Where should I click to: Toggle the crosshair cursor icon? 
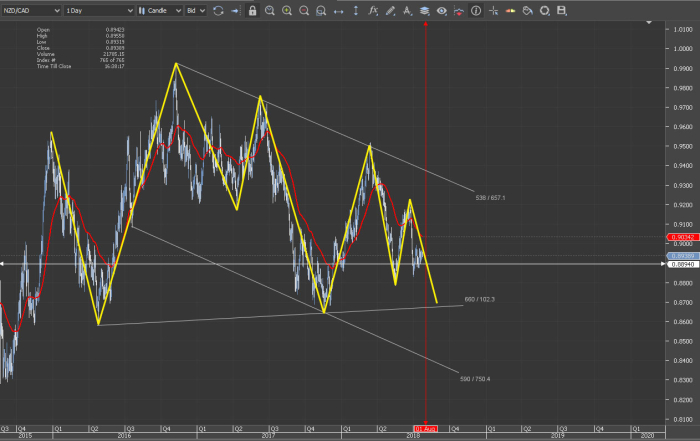click(493, 11)
